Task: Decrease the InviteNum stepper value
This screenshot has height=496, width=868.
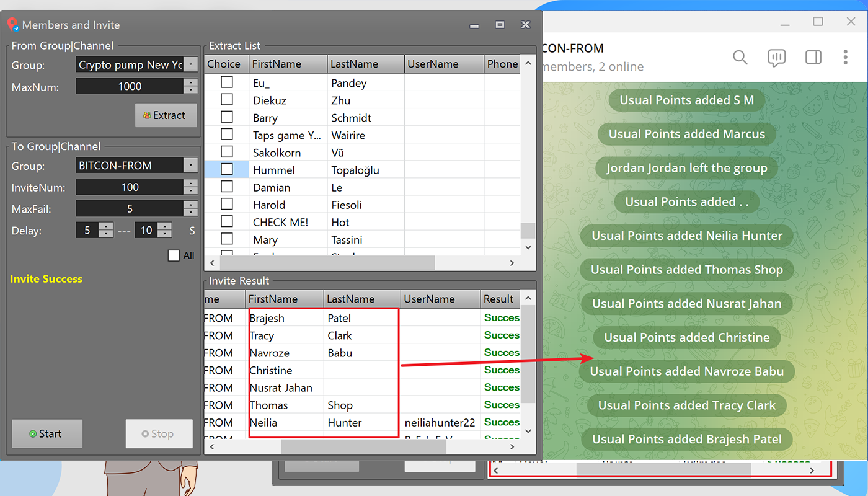Action: tap(191, 191)
